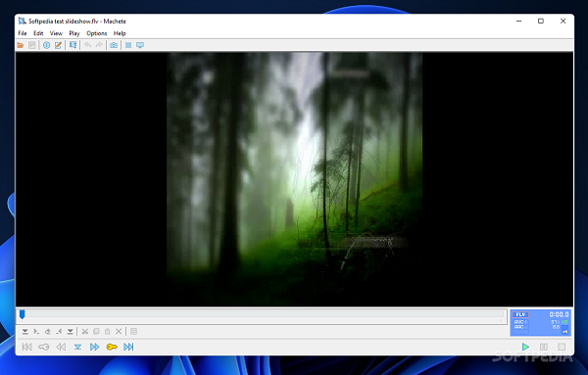Open the Options menu

click(x=97, y=33)
